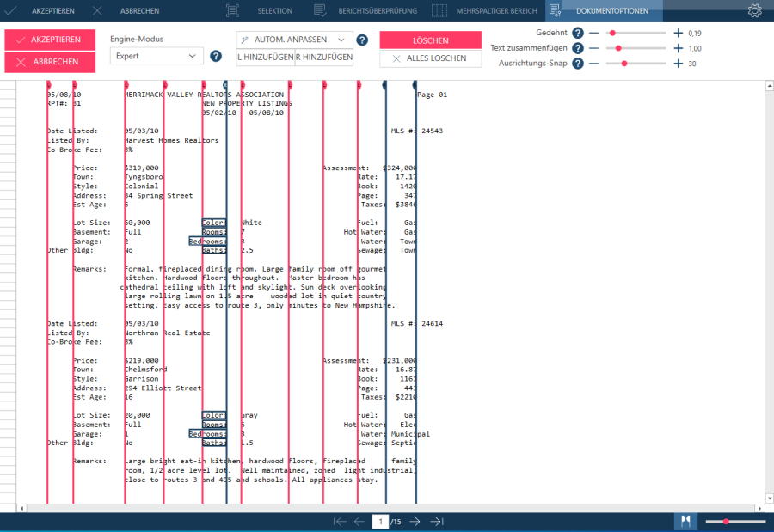Click the red LÖSCHEN button
The width and height of the screenshot is (774, 532).
[431, 40]
